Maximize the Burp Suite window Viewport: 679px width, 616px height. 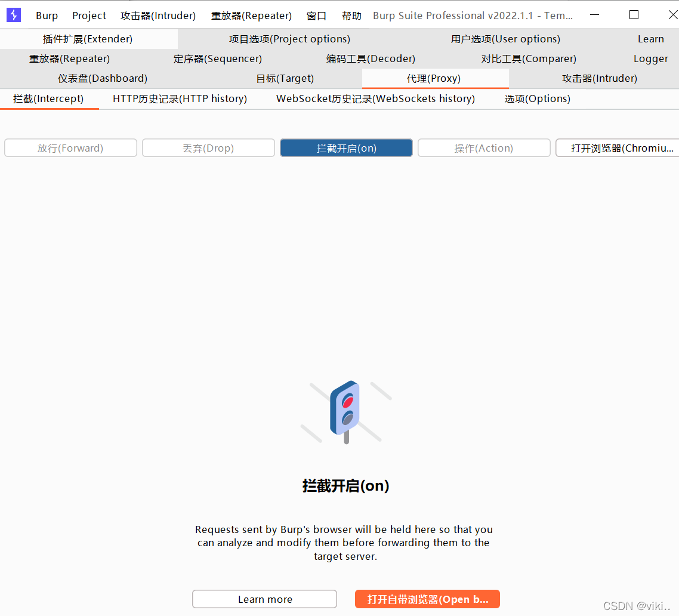pyautogui.click(x=634, y=15)
